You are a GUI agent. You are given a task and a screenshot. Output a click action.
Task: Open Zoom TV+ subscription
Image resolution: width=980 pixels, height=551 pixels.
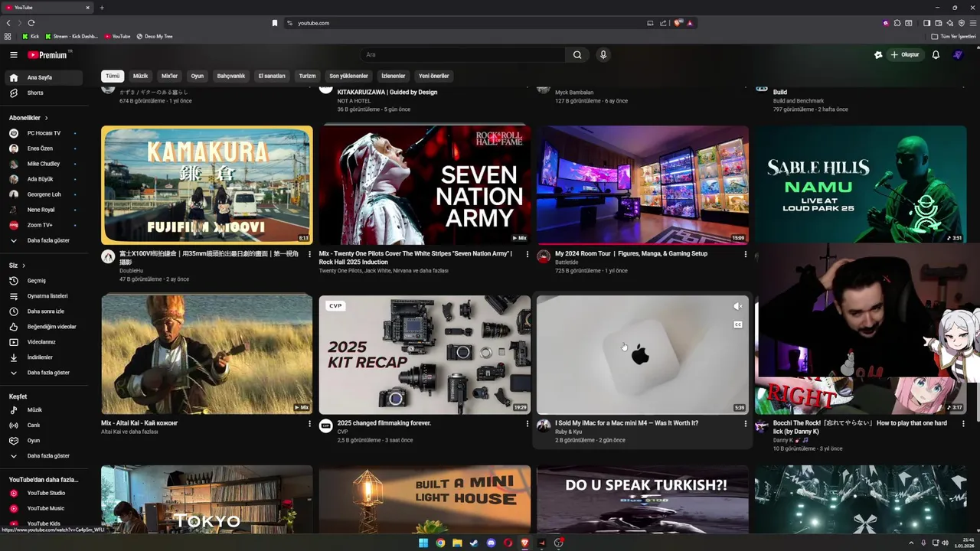coord(44,225)
